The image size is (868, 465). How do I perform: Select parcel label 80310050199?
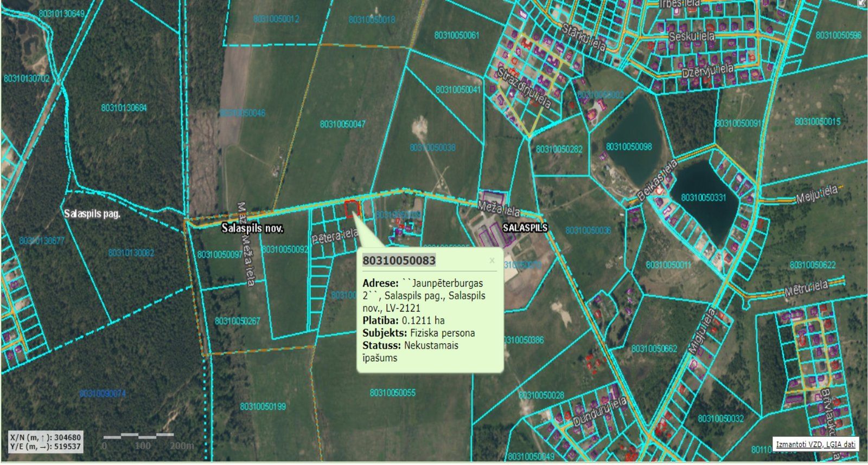263,406
